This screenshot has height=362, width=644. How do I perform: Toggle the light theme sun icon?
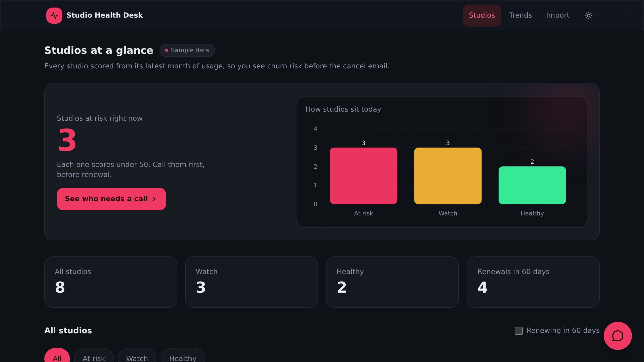tap(588, 16)
